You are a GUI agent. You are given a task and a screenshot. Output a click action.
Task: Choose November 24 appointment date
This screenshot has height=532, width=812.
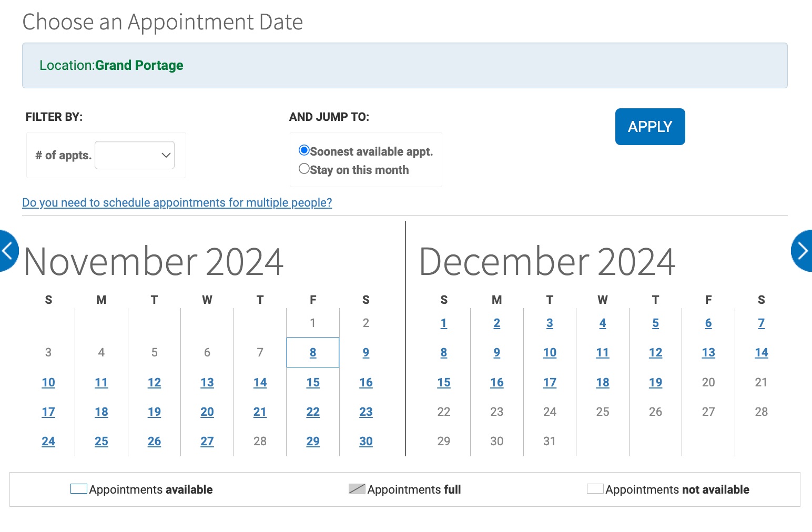48,441
